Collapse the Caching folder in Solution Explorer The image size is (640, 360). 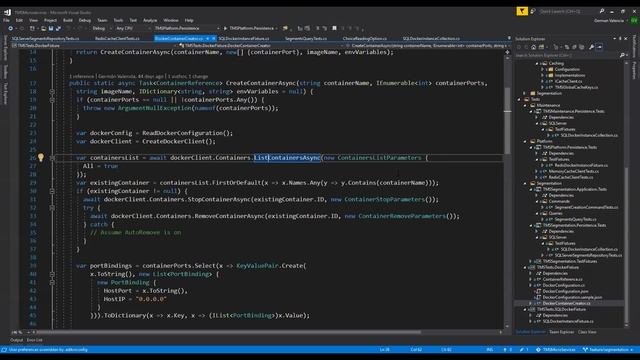537,63
